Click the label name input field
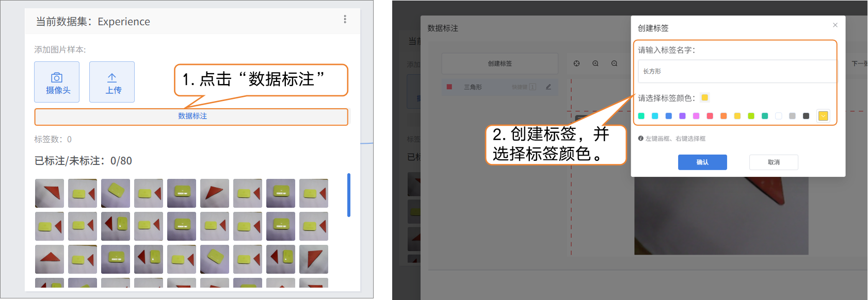This screenshot has height=300, width=868. (x=737, y=72)
